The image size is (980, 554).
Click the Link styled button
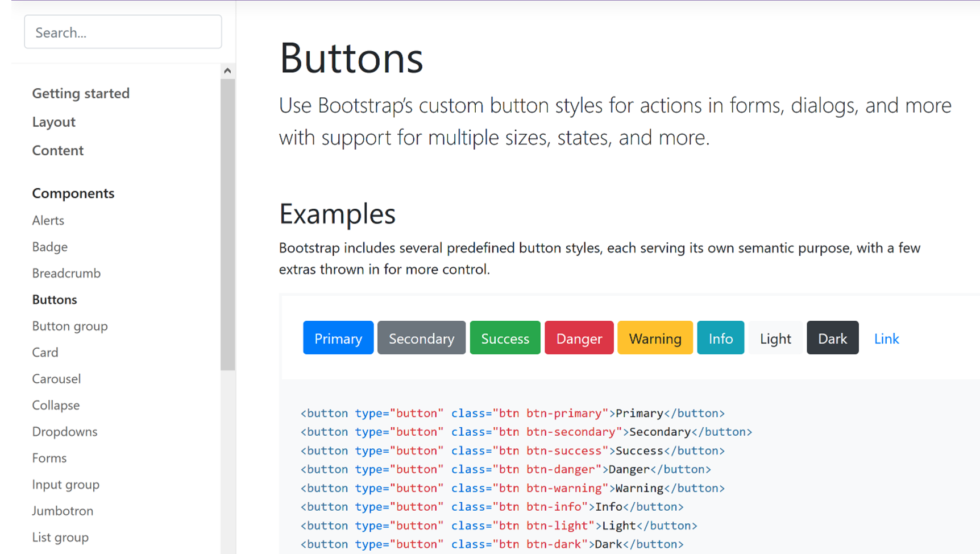pyautogui.click(x=886, y=338)
